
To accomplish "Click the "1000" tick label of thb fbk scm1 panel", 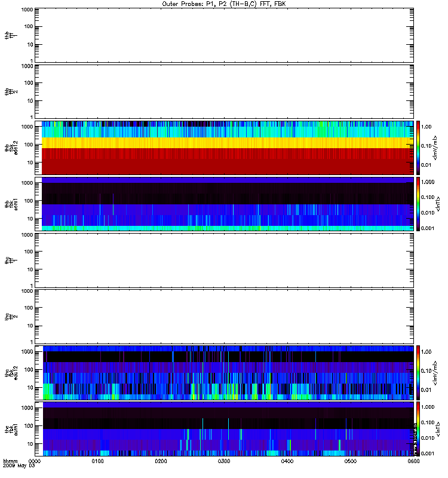I will point(27,183).
